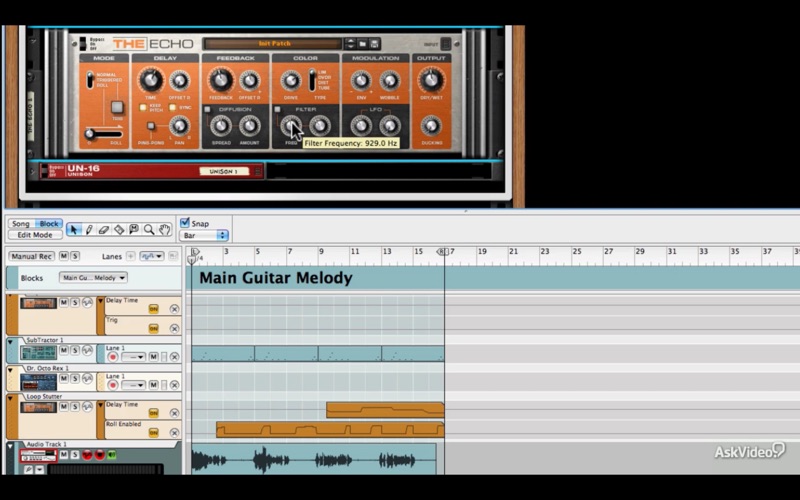Screen dimensions: 800x500
Task: Collapse the Loop Stutter track triangle
Action: coord(10,398)
